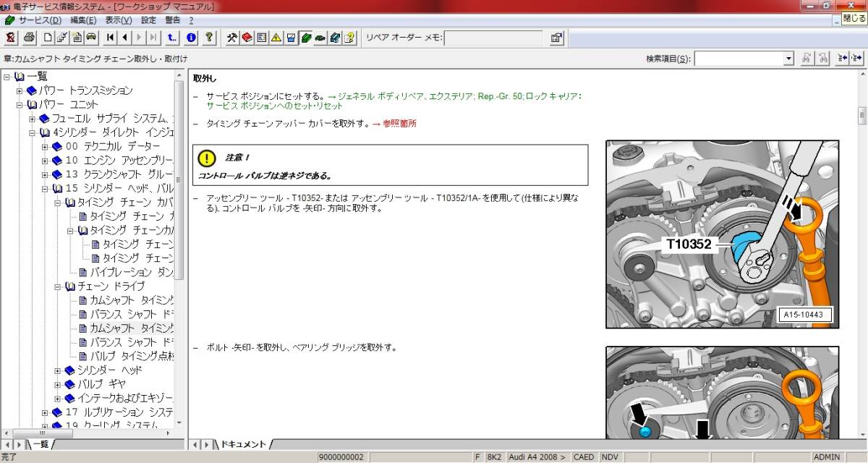Viewport: 868px width, 463px height.
Task: Click the print icon in the toolbar
Action: tap(29, 38)
